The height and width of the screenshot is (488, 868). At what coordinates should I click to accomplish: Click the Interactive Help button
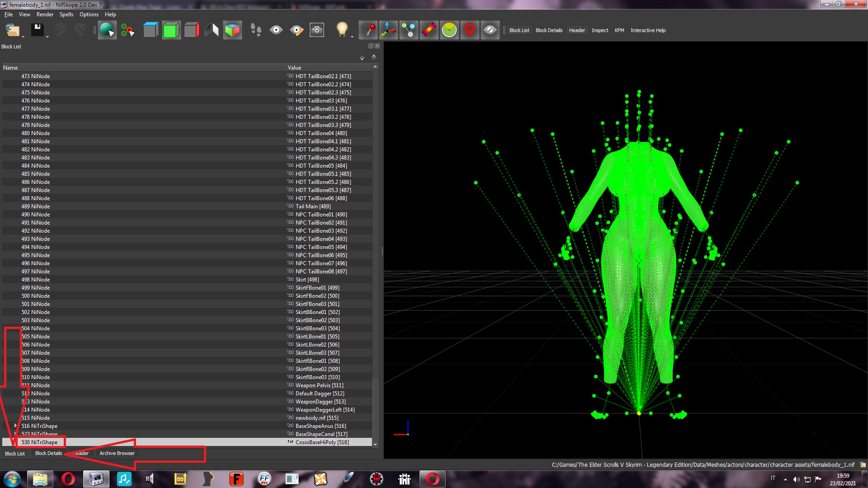(648, 30)
